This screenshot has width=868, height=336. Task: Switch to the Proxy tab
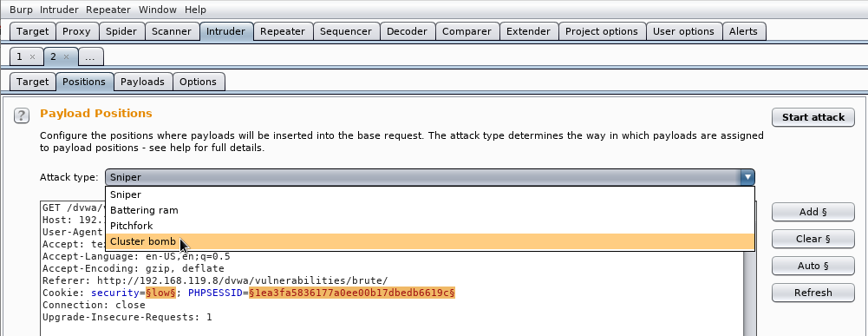(x=76, y=31)
